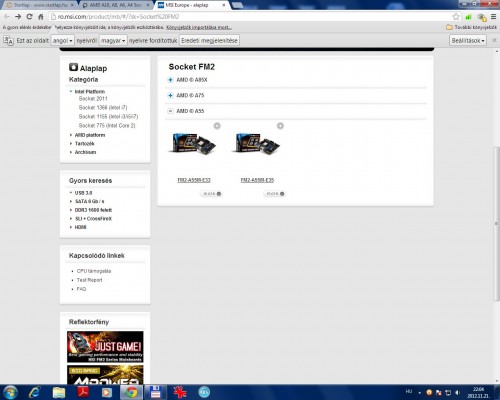Click the address bar URL field
The width and height of the screenshot is (500, 400).
tap(250, 17)
